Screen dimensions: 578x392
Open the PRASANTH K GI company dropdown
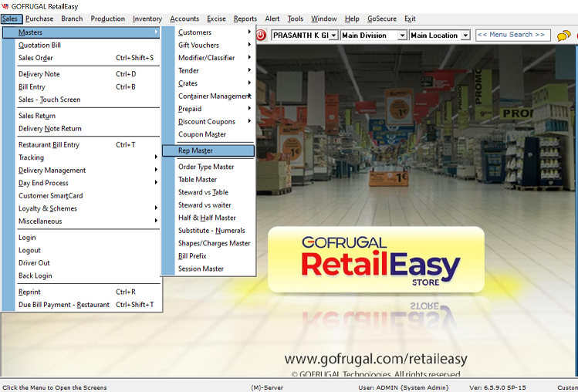click(x=333, y=35)
